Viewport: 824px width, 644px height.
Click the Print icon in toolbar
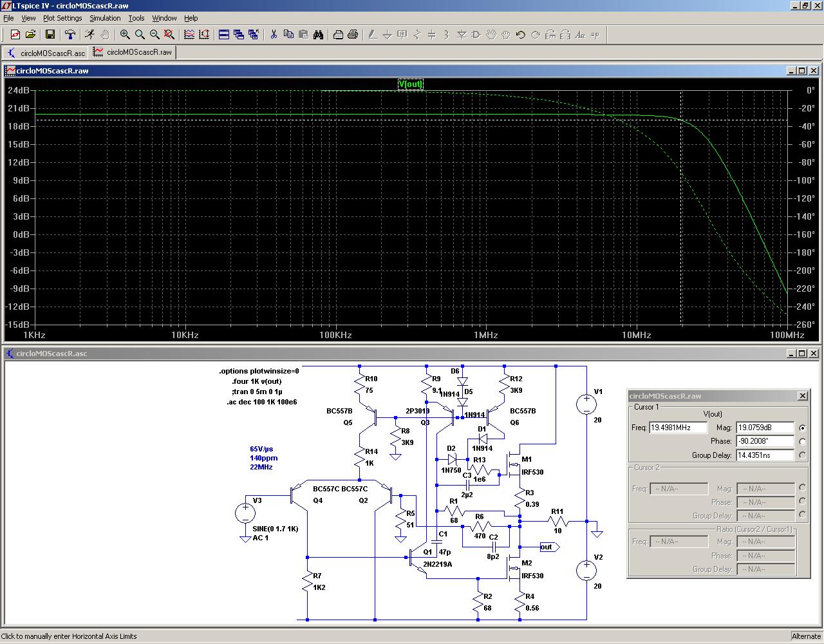point(353,35)
